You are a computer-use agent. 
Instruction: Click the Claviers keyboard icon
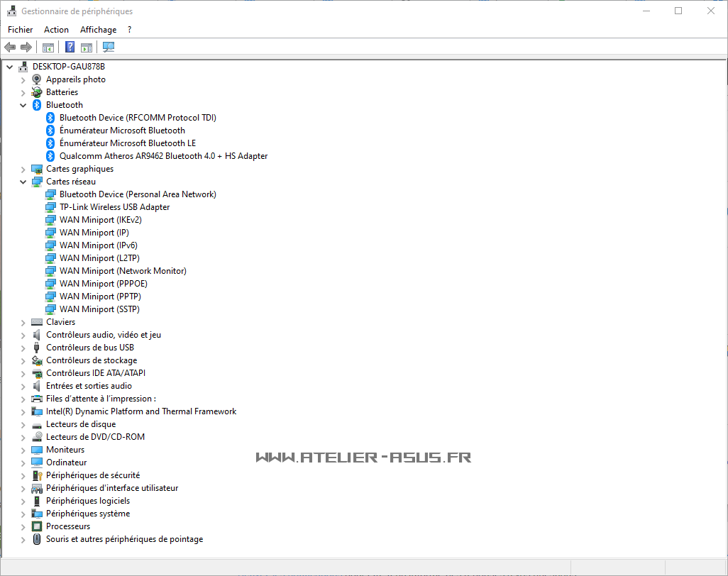pos(37,322)
